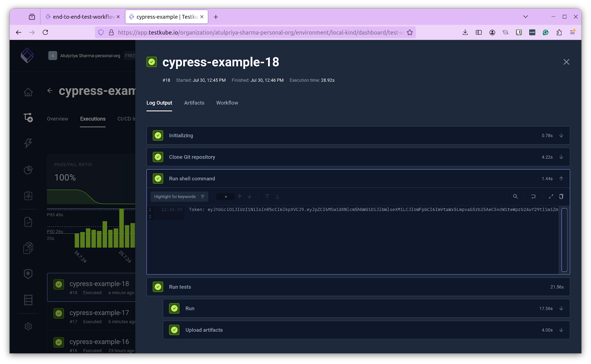591x364 pixels.
Task: Click the Token log line text
Action: pyautogui.click(x=373, y=210)
